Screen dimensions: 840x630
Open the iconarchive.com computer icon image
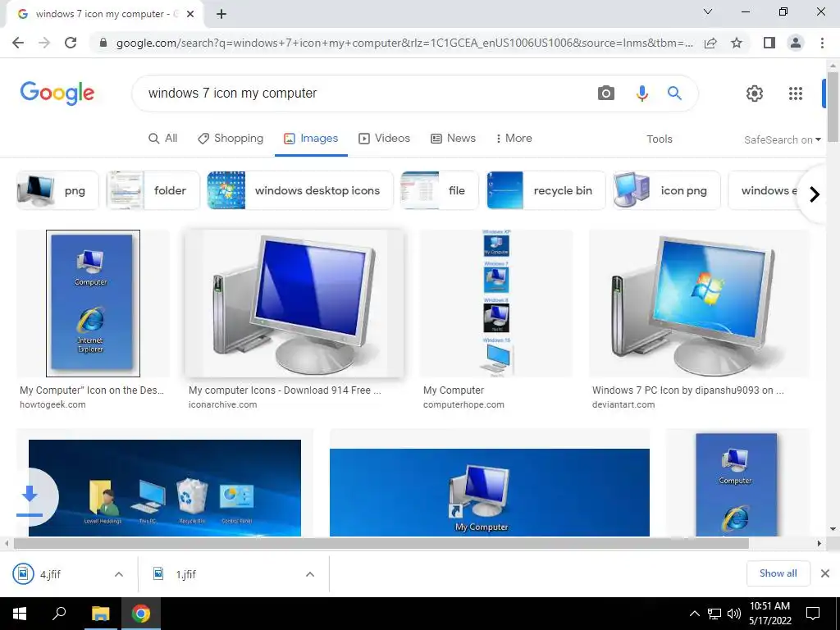point(294,304)
